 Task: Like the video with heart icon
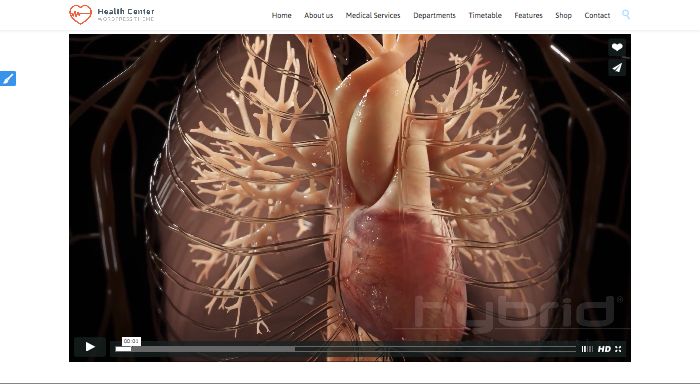coord(617,47)
